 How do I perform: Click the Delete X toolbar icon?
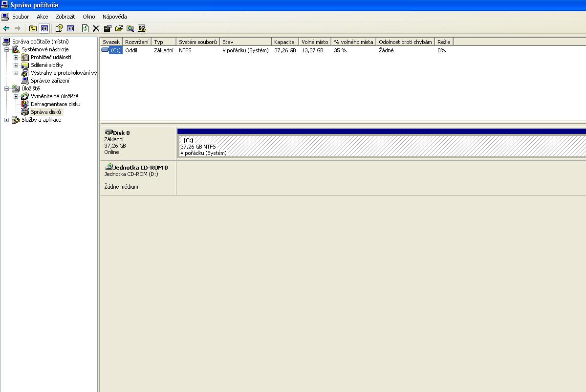96,28
